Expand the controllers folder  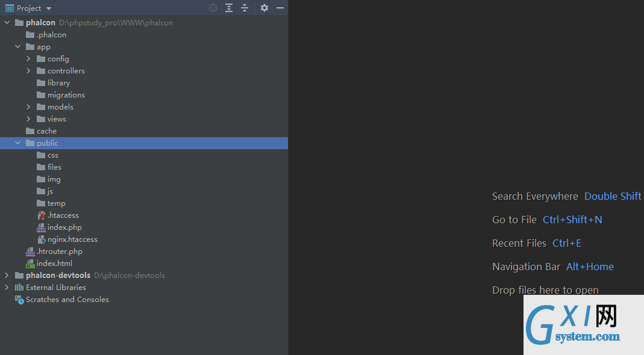[x=28, y=70]
